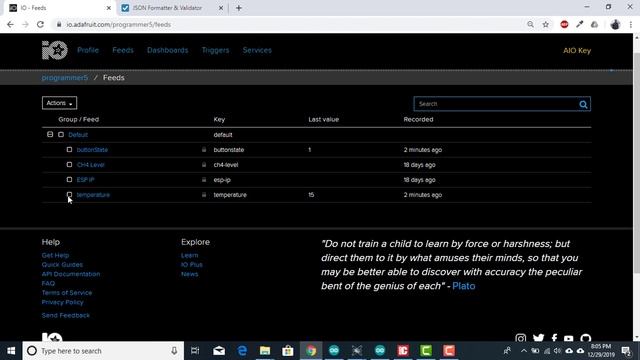Click the Send Feedback link
Image resolution: width=640 pixels, height=360 pixels.
point(66,315)
